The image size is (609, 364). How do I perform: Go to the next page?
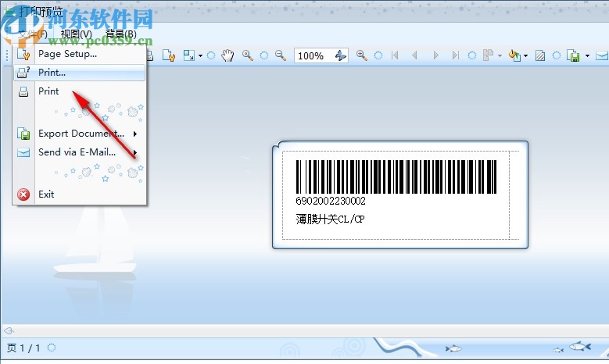[x=435, y=55]
